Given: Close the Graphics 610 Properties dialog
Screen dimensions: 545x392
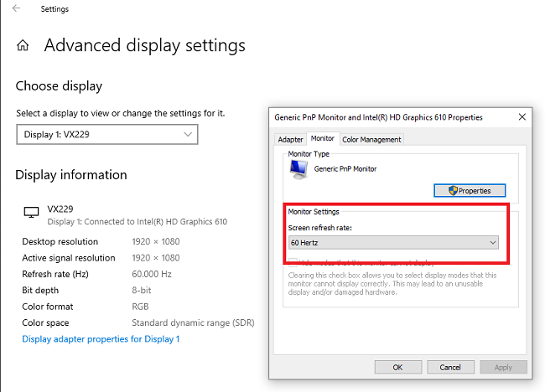Looking at the screenshot, I should click(x=522, y=117).
